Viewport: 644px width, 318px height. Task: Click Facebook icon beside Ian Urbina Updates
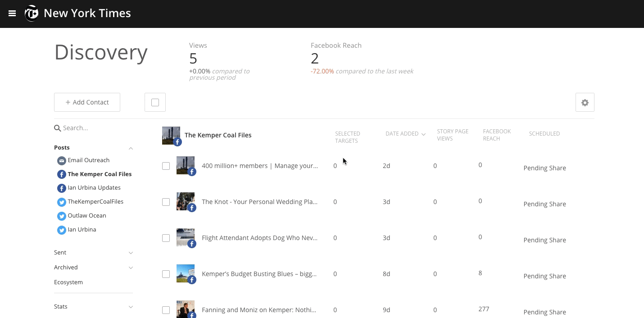tap(61, 188)
